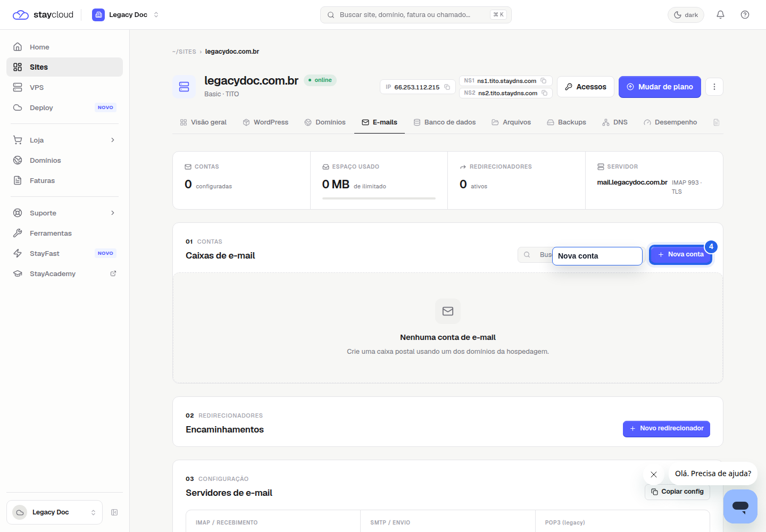The image size is (766, 532).
Task: Switch to Arquivos tab
Action: (x=511, y=122)
